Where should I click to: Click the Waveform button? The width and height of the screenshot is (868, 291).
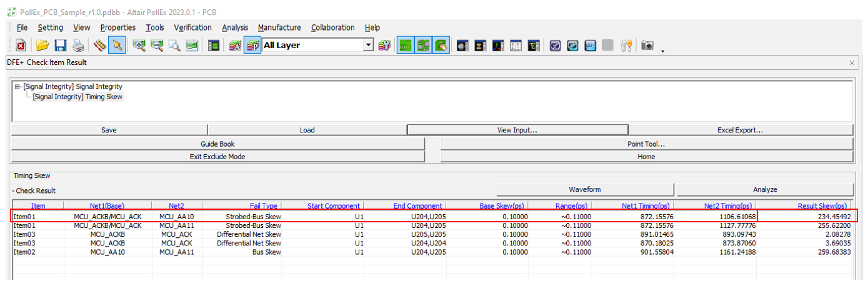tap(585, 189)
